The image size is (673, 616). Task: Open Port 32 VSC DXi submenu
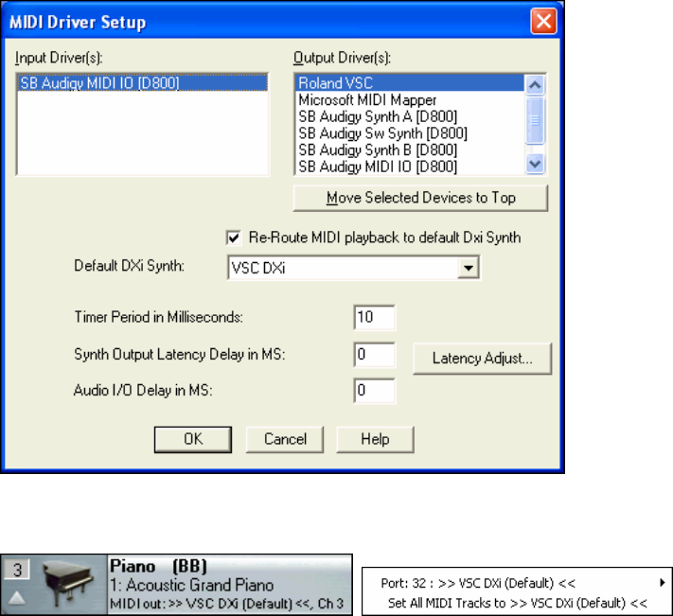pos(517,583)
